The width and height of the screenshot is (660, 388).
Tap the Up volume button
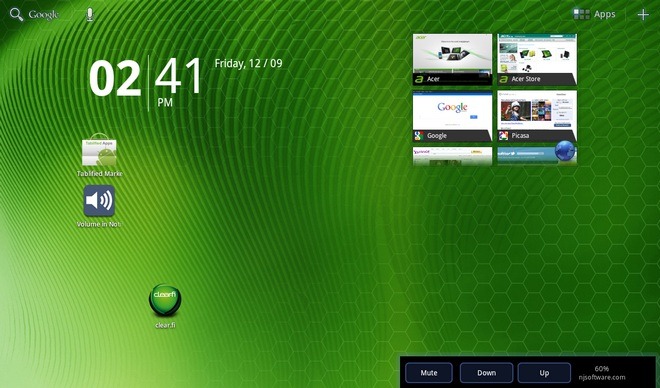pyautogui.click(x=544, y=373)
